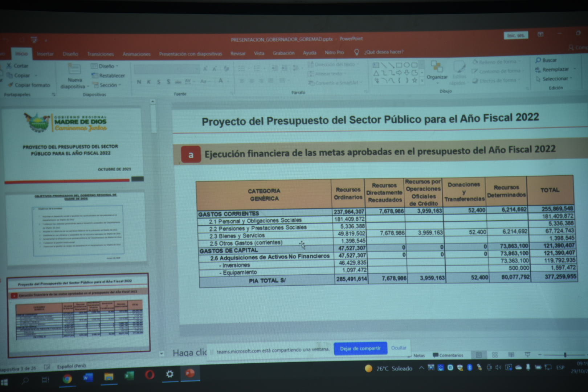Expand the shapes gallery more arrow

[x=422, y=81]
